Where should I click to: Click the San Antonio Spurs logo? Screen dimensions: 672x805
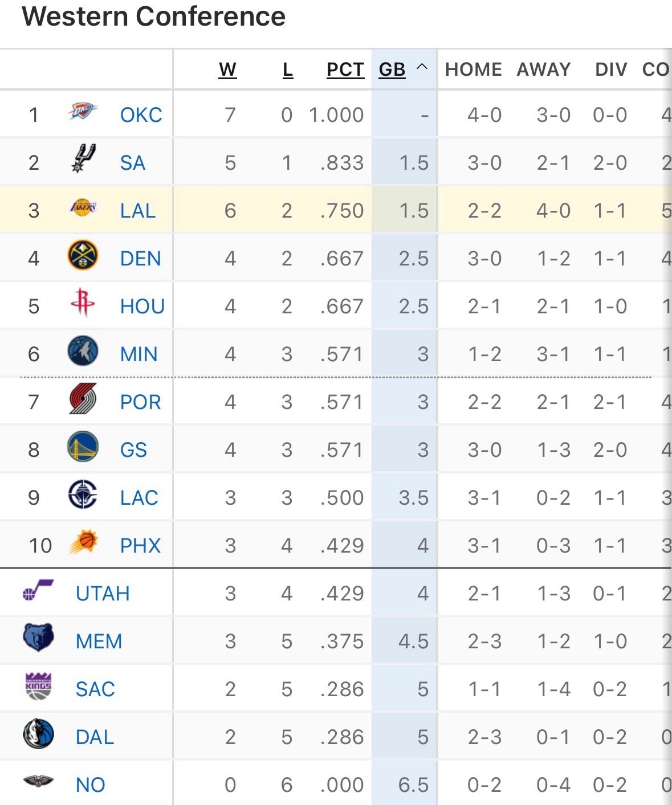[83, 159]
